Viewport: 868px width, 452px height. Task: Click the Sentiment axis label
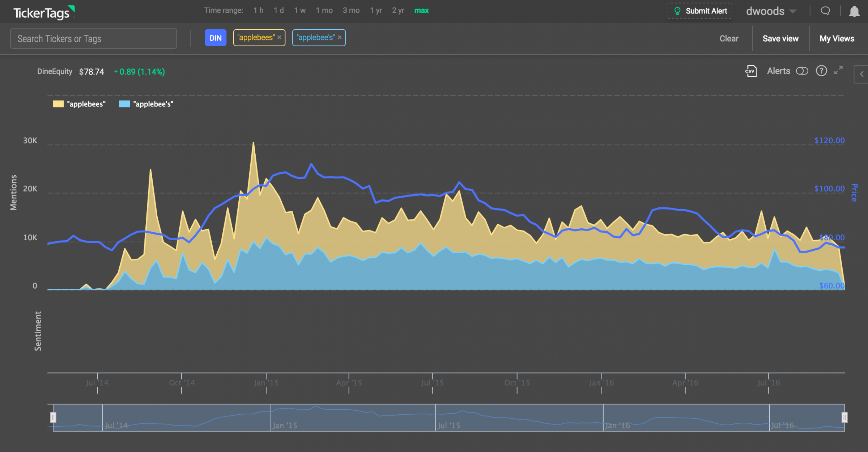(x=38, y=331)
